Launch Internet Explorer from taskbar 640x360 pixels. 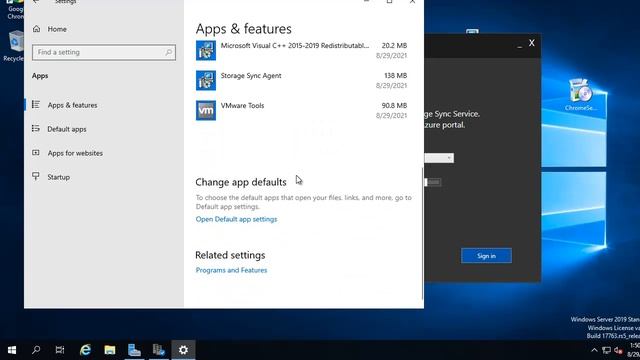(85, 350)
